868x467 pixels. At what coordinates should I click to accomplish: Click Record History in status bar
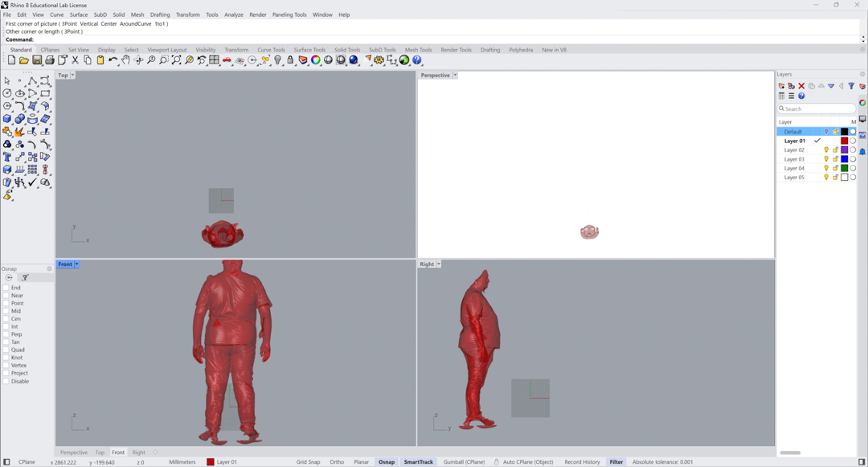(x=582, y=462)
